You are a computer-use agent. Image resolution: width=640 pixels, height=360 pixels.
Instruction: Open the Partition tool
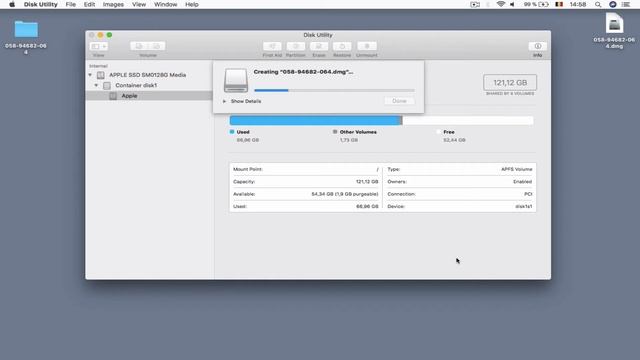tap(296, 46)
